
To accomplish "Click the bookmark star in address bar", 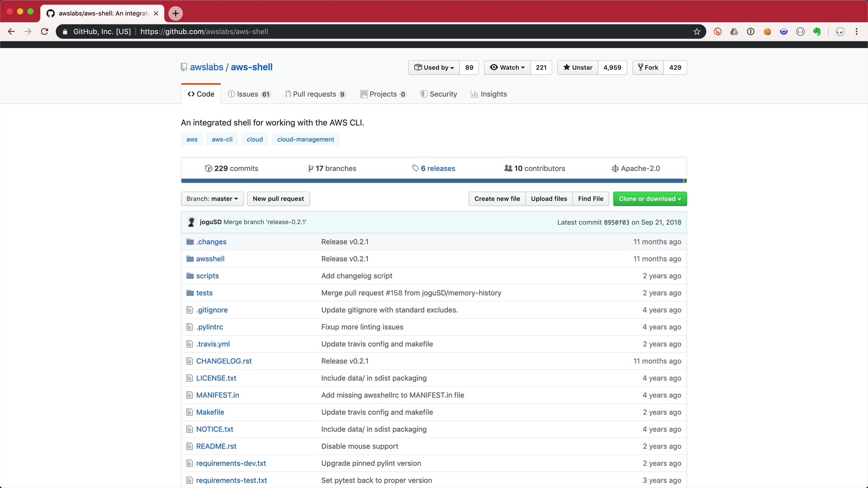I will (697, 32).
